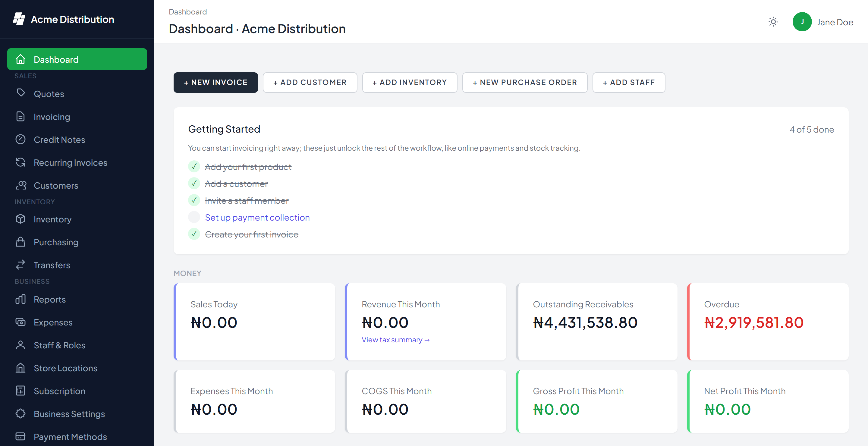Click the + ADD STAFF button
Image resolution: width=868 pixels, height=446 pixels.
(x=629, y=83)
